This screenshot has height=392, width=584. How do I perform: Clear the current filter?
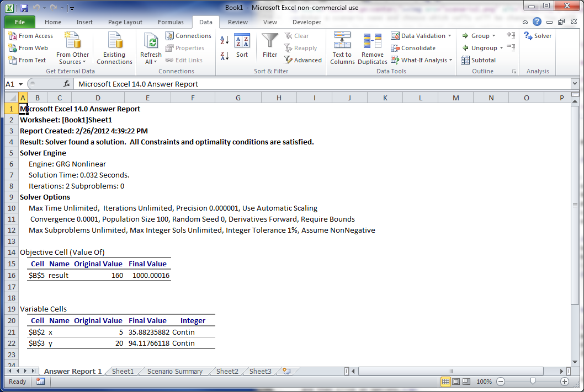pos(296,36)
